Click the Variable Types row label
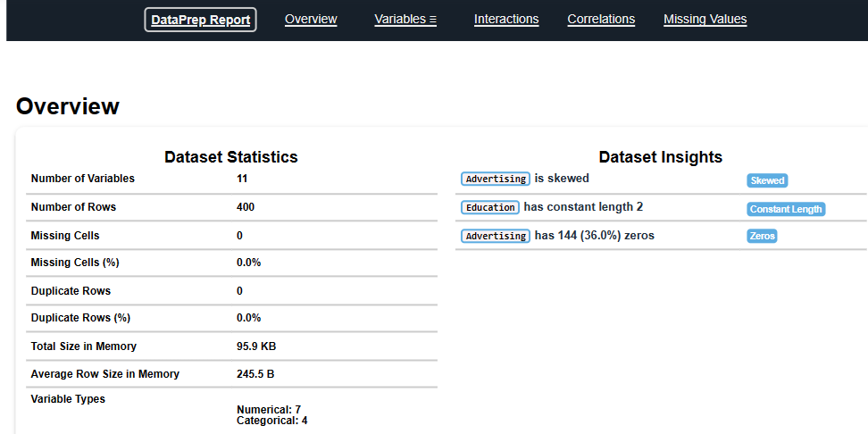Viewport: 868px width, 434px height. [x=68, y=399]
